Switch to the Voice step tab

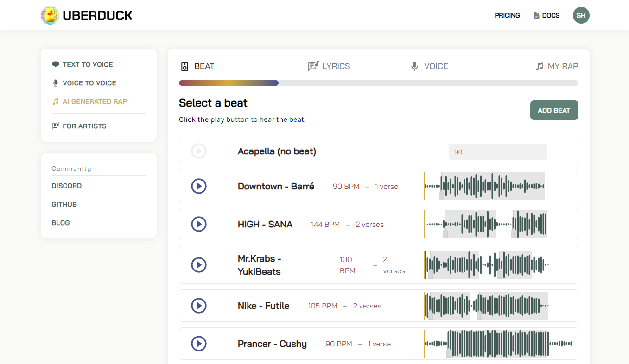429,66
